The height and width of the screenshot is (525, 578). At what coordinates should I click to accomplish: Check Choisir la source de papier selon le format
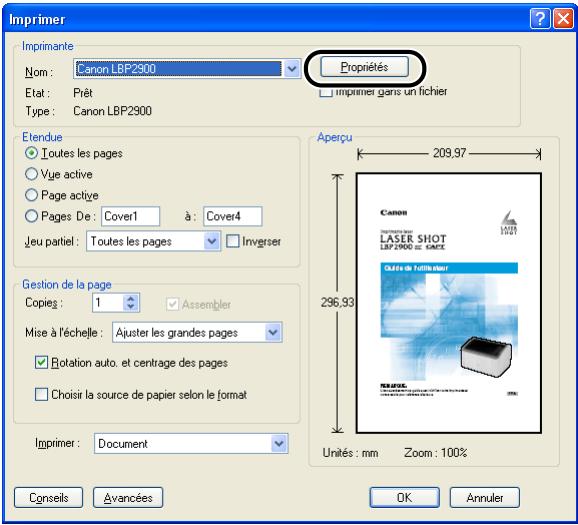point(41,394)
